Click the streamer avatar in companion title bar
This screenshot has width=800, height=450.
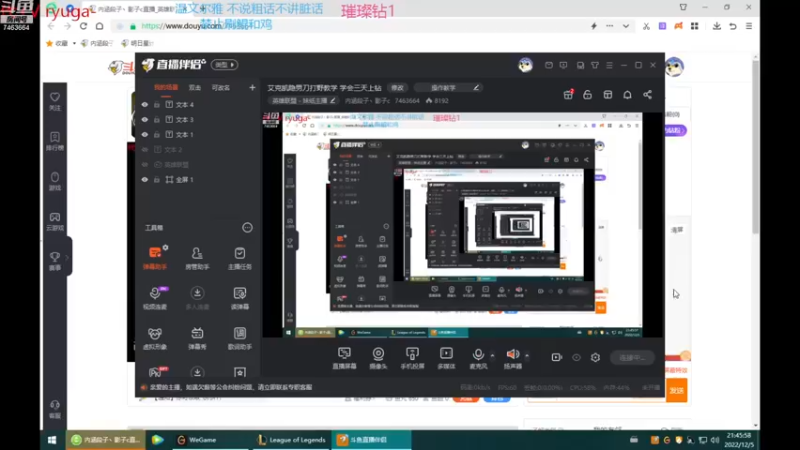pos(526,65)
